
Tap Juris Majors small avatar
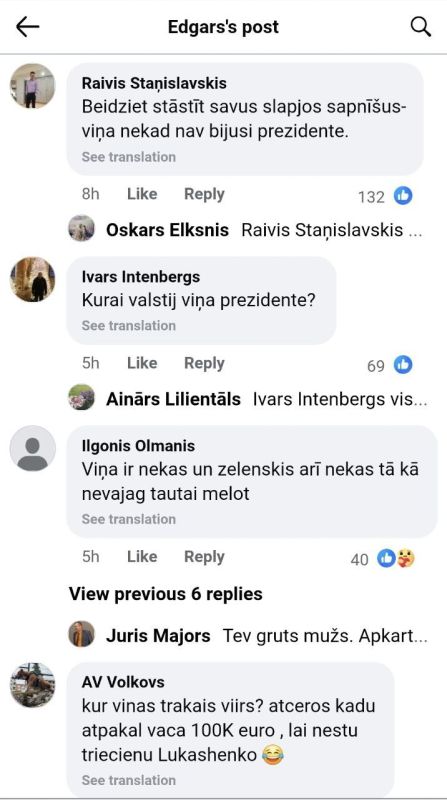pos(82,634)
